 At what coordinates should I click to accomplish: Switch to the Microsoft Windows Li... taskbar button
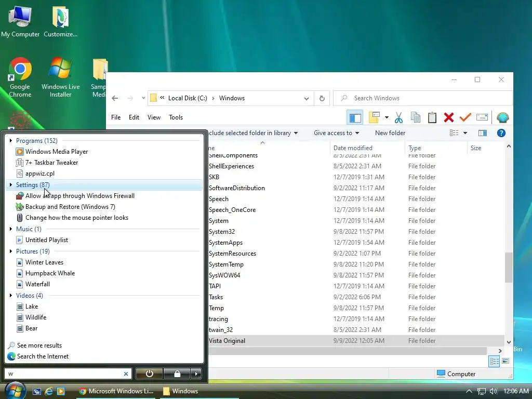pyautogui.click(x=116, y=391)
